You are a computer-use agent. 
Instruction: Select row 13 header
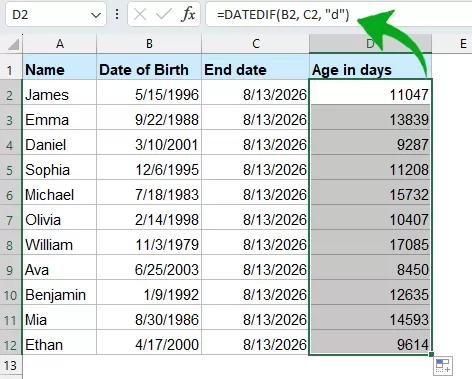click(x=10, y=366)
